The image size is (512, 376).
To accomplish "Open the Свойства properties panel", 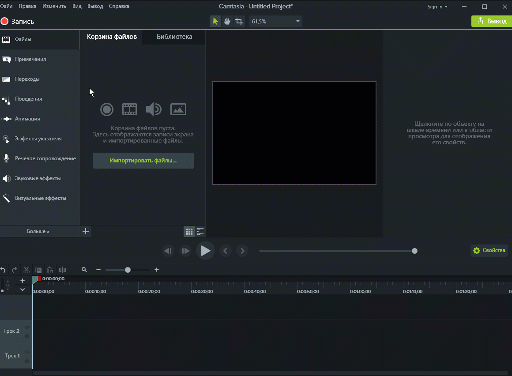I will [x=489, y=250].
